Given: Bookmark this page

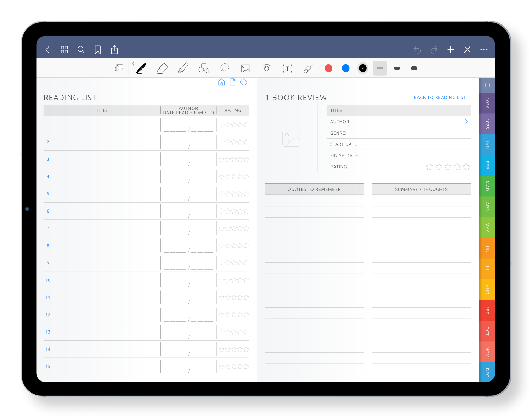Looking at the screenshot, I should pos(98,50).
